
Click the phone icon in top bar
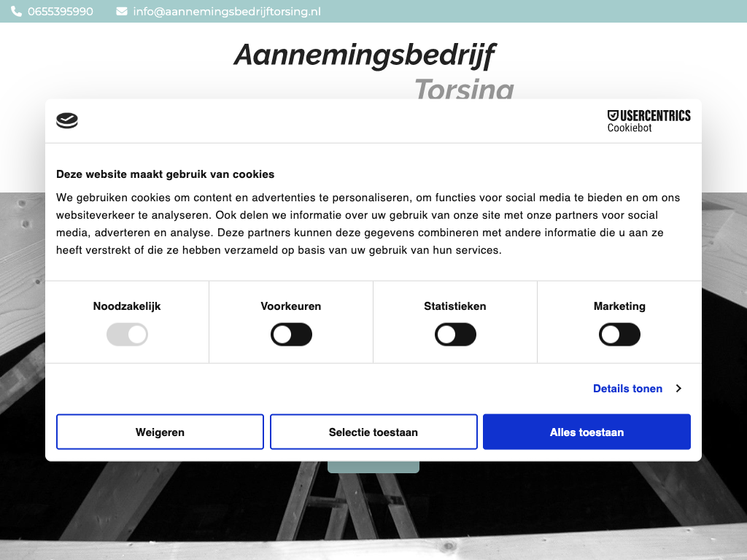(17, 12)
